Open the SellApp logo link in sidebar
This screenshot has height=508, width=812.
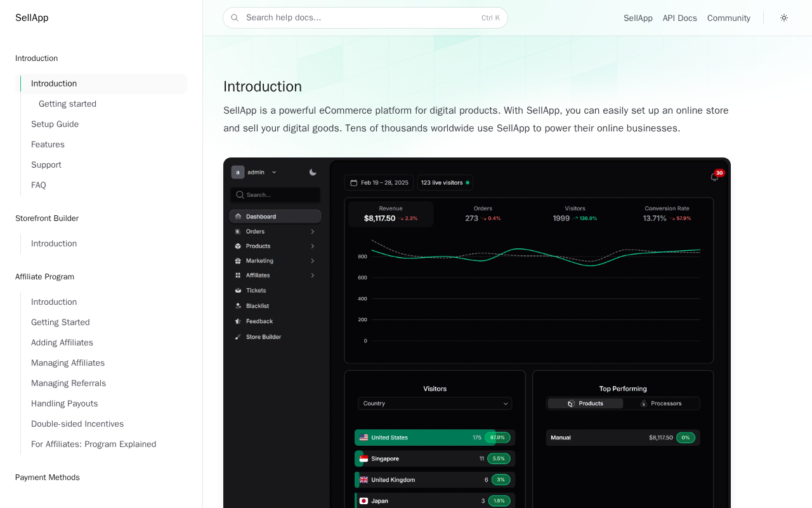32,18
